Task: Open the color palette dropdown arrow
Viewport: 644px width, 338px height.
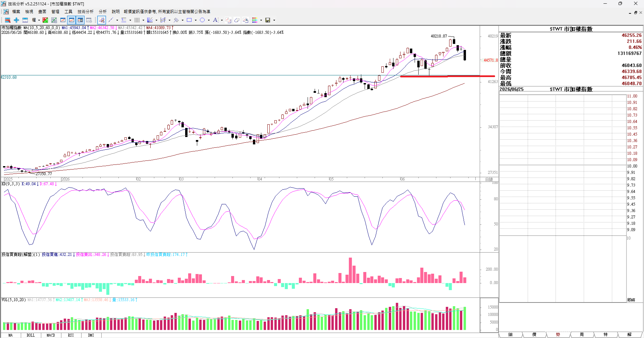Action: [261, 20]
